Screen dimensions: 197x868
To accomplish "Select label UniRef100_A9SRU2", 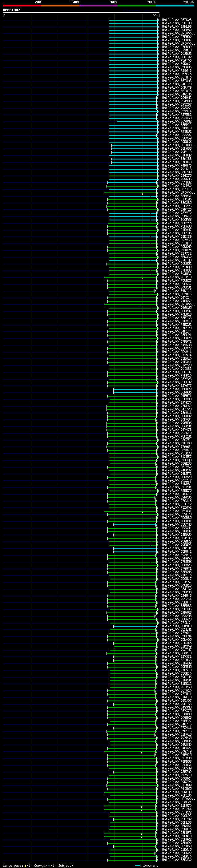I will [177, 132].
